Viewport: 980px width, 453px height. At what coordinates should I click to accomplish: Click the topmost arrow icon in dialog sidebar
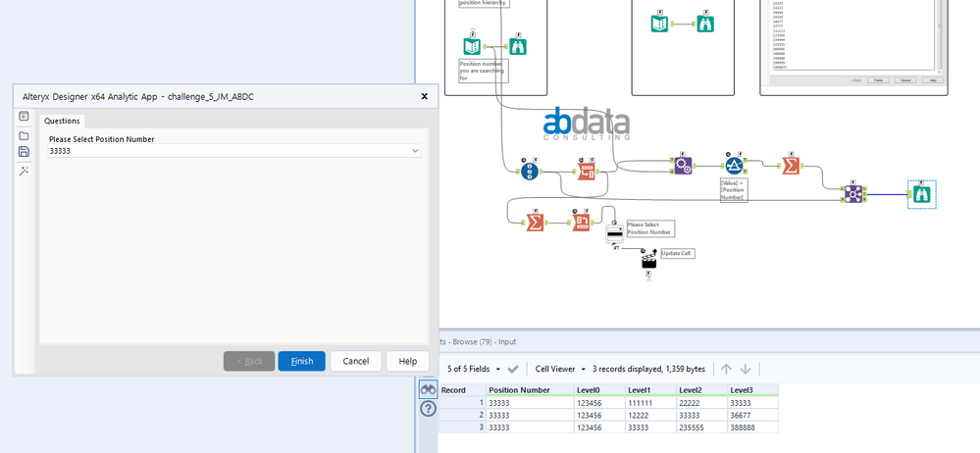coord(24,117)
